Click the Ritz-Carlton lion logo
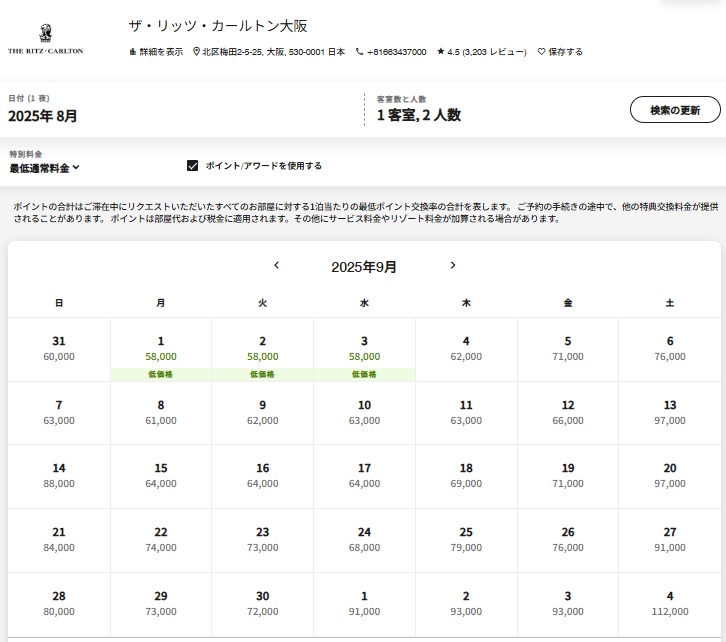This screenshot has width=726, height=642. [45, 39]
